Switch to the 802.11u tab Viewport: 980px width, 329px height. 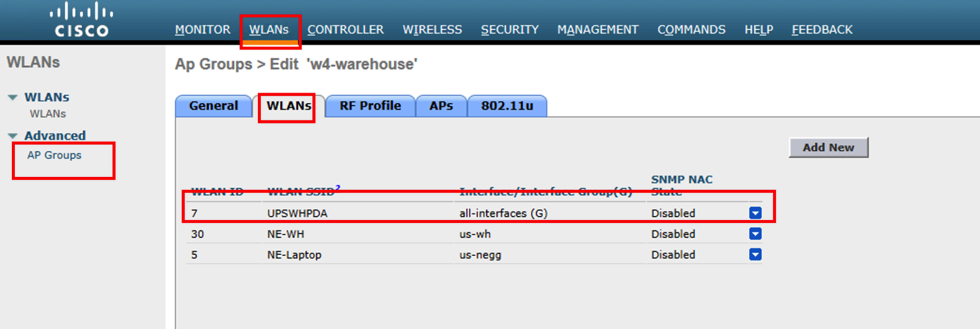pos(507,106)
